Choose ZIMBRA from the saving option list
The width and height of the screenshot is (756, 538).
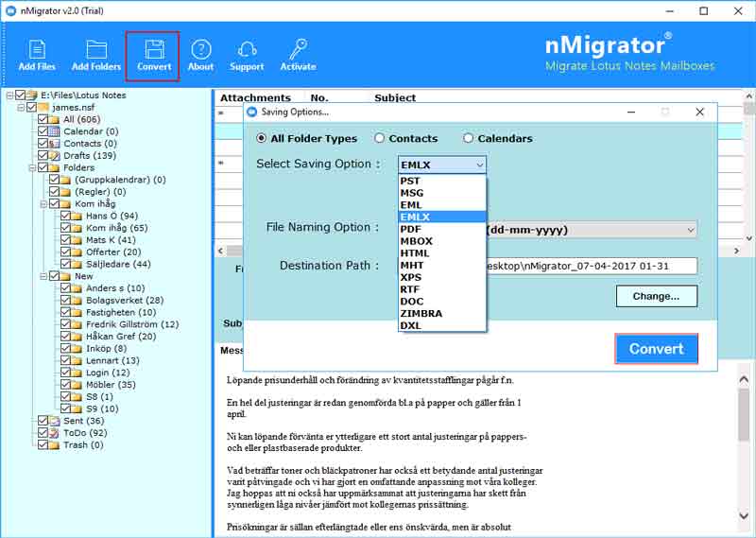[442, 314]
